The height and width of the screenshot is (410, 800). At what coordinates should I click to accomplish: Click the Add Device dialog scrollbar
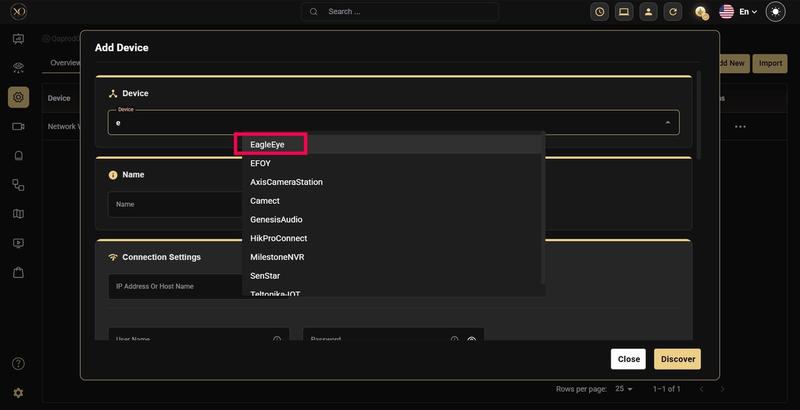(x=698, y=115)
